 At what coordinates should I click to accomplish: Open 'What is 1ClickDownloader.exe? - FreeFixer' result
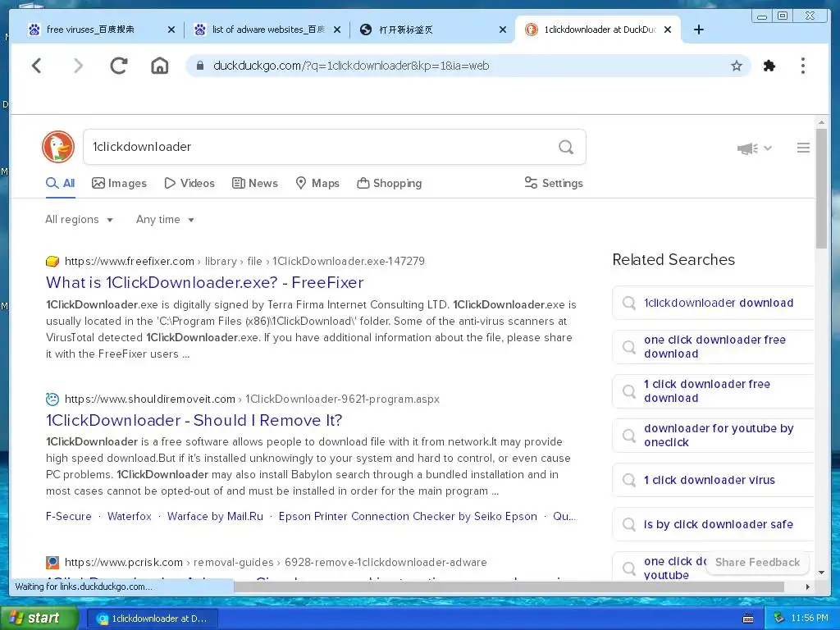pos(204,282)
